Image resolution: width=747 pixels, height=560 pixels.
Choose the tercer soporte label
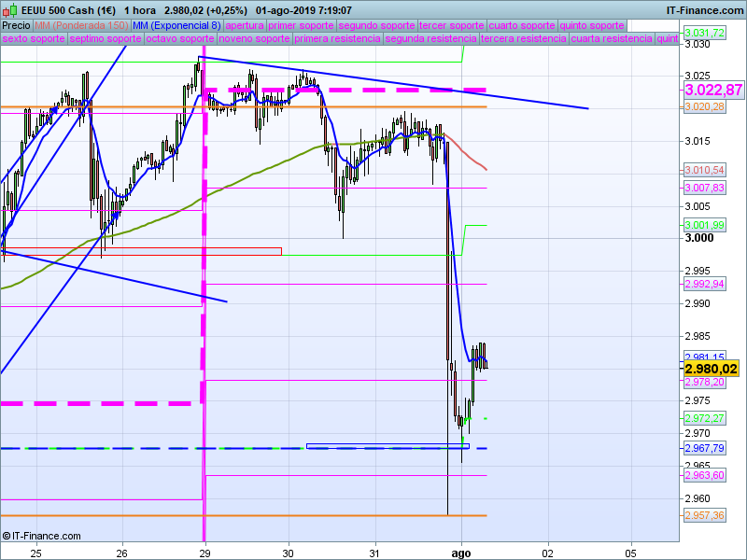point(452,26)
